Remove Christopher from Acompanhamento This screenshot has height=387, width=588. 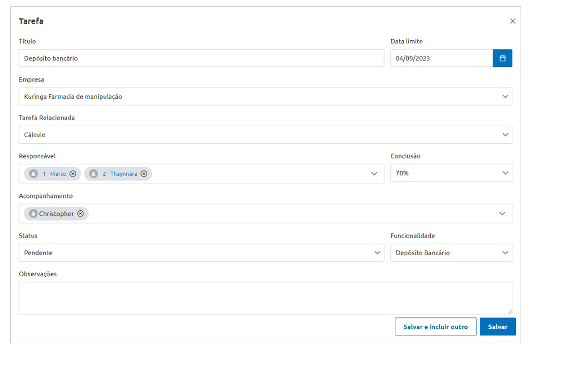pyautogui.click(x=80, y=214)
